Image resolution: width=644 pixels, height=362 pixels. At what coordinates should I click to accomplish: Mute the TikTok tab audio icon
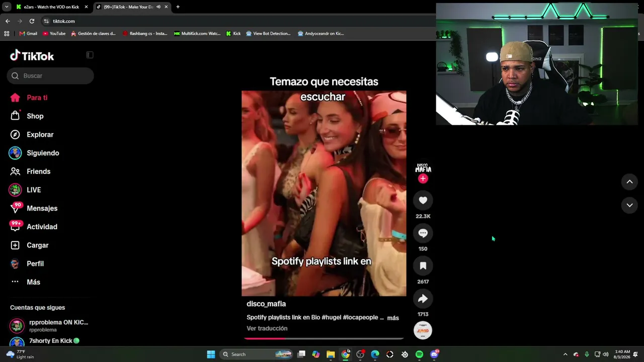click(158, 7)
